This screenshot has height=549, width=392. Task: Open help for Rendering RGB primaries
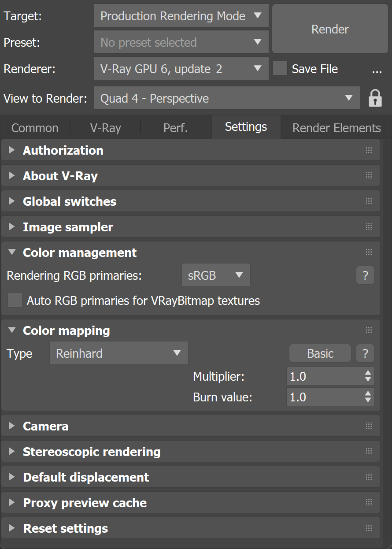pos(365,275)
